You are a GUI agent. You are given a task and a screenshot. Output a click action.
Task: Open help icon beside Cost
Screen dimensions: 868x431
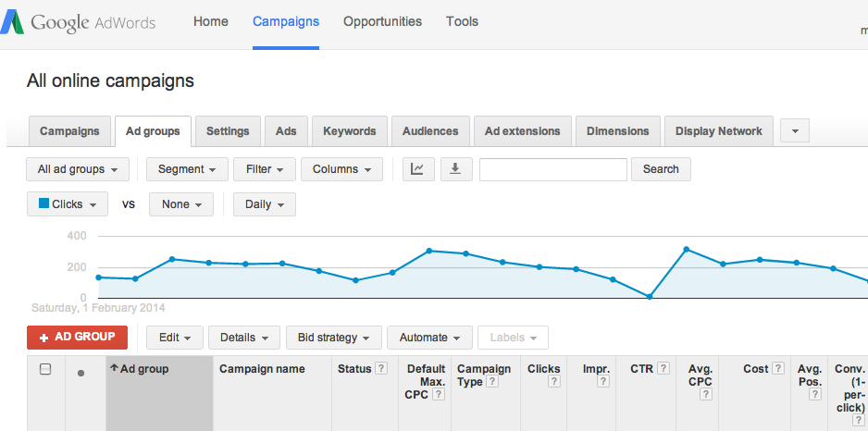click(777, 368)
